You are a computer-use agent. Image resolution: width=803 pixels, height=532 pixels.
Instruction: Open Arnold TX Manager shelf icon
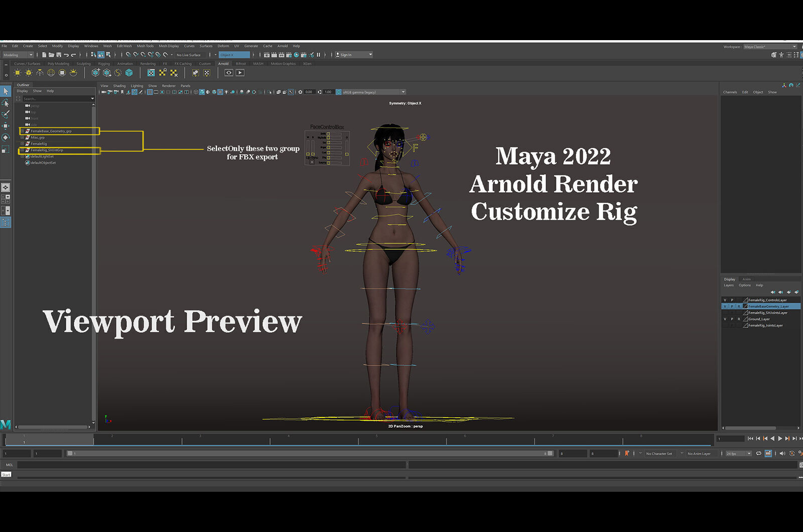(x=151, y=73)
